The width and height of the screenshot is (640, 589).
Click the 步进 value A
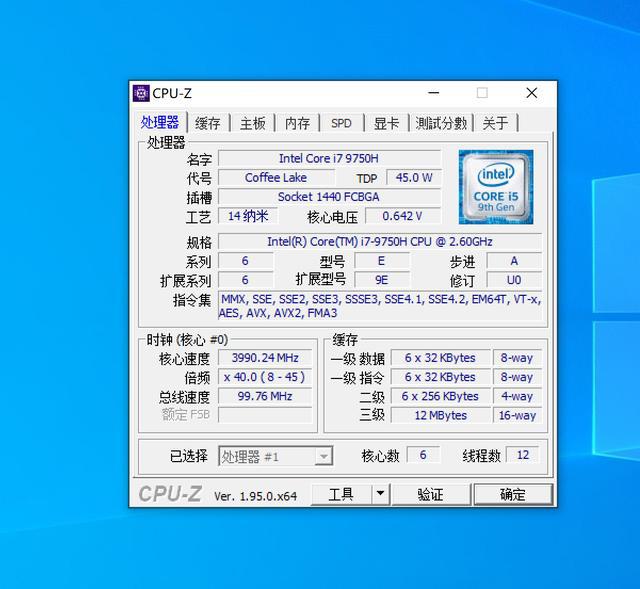click(x=514, y=261)
